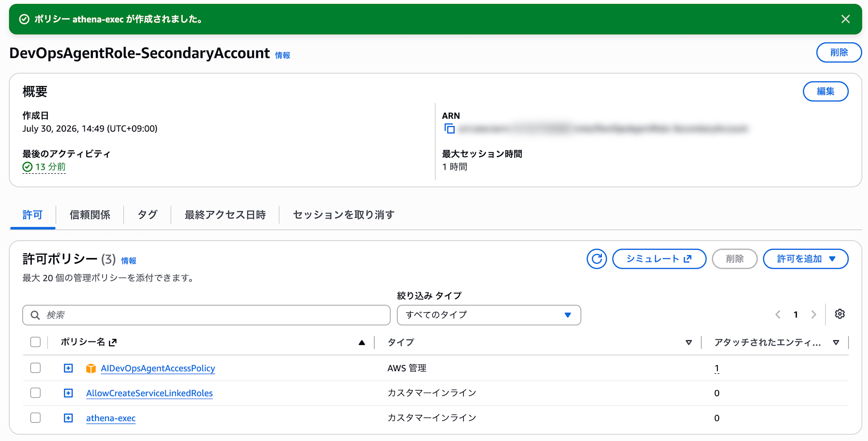The width and height of the screenshot is (868, 441).
Task: Click the AWS 管理 type cell
Action: click(407, 368)
